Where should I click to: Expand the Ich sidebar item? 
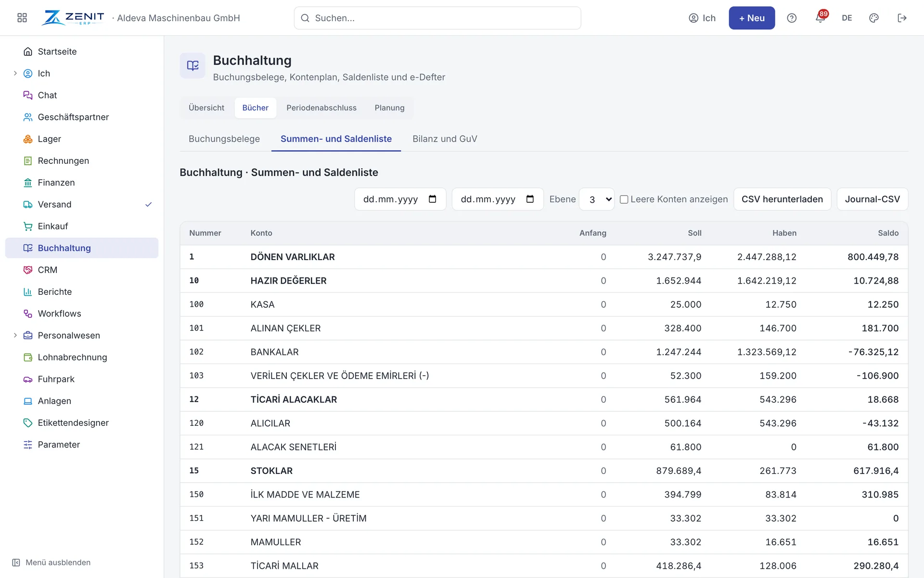click(x=15, y=73)
